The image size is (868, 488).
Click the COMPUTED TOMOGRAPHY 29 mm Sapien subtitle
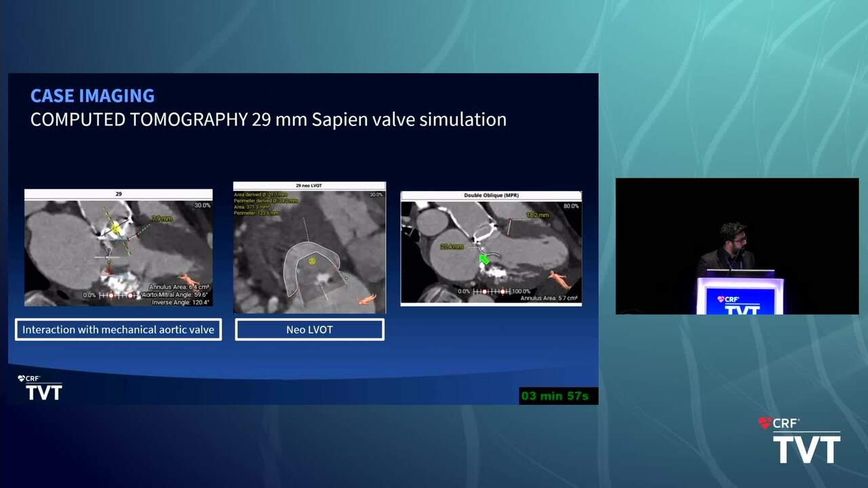click(x=269, y=120)
